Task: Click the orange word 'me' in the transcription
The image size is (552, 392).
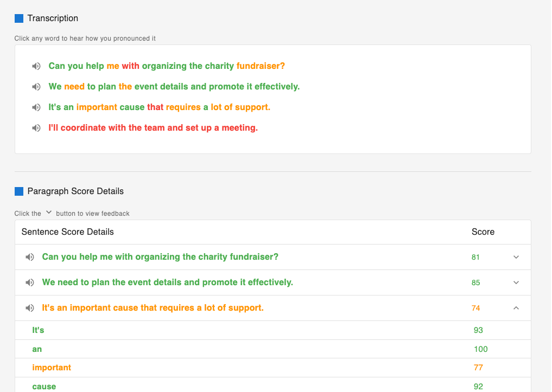Action: (113, 66)
